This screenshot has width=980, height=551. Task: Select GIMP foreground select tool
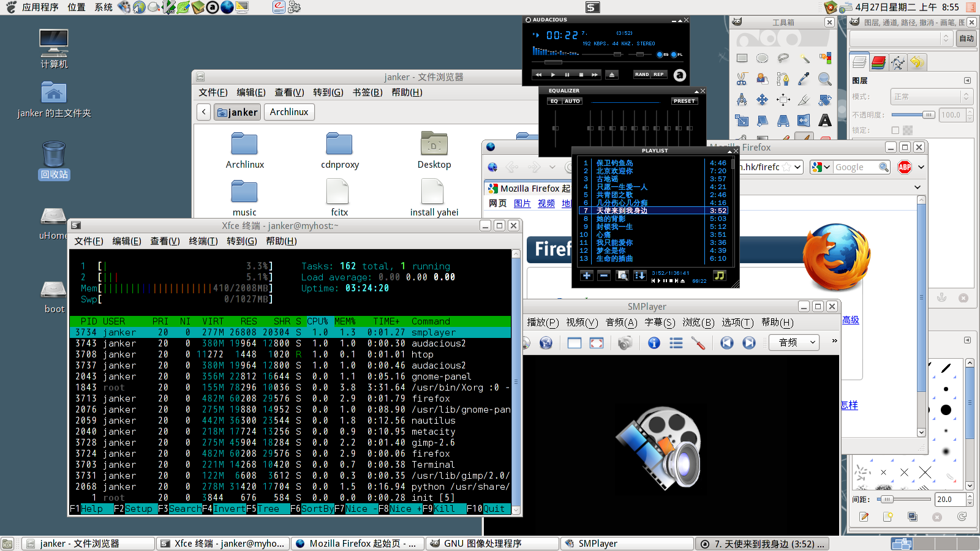coord(763,79)
